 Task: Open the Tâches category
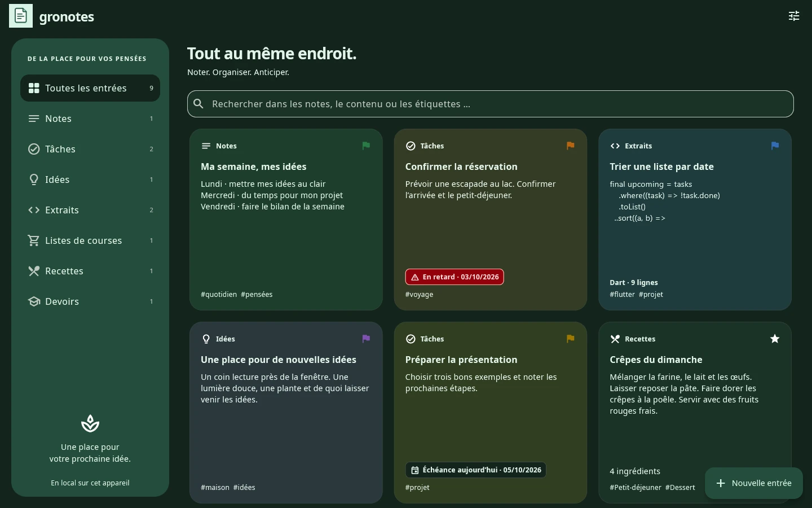[90, 149]
